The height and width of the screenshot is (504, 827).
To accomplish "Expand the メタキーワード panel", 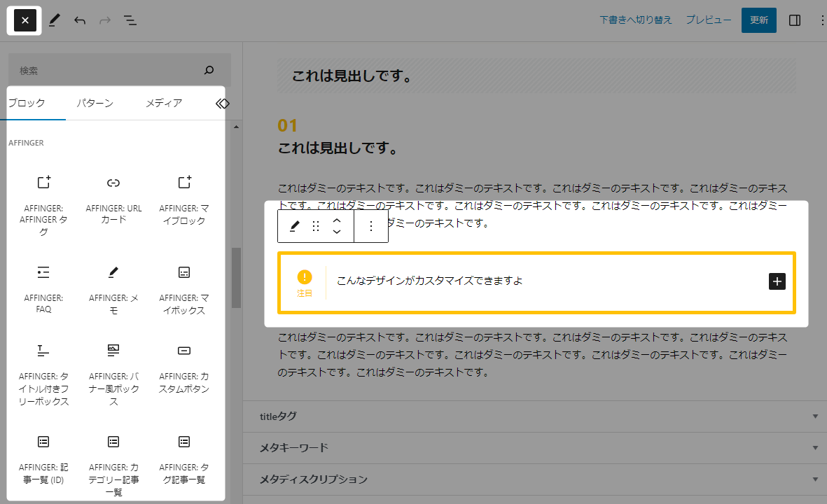I will click(x=535, y=448).
